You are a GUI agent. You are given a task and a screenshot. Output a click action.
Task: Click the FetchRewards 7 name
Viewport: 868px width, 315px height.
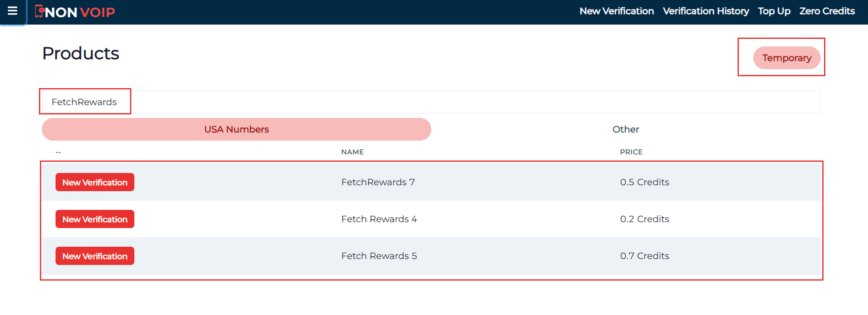point(378,182)
